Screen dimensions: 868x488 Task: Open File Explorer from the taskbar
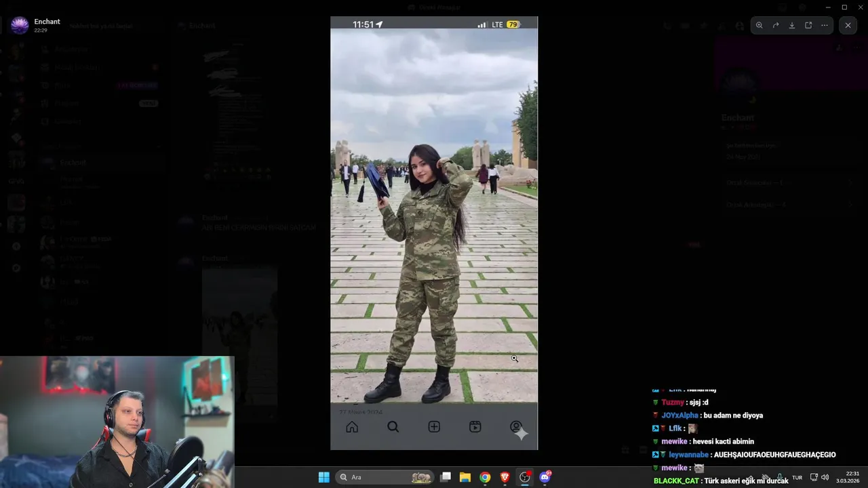click(x=465, y=477)
